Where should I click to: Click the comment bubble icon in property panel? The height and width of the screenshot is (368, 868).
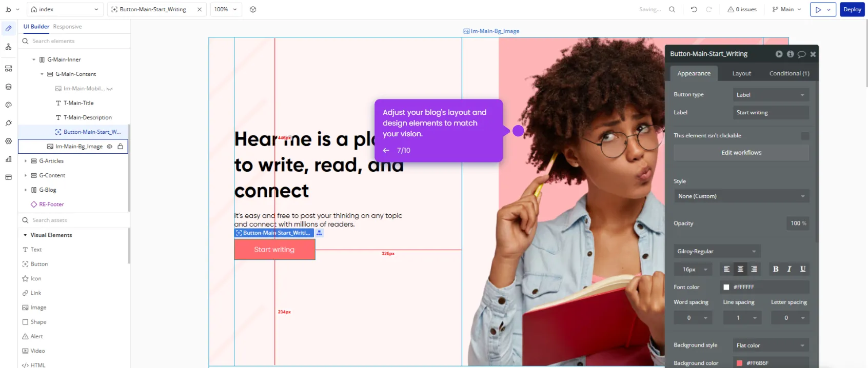coord(802,54)
